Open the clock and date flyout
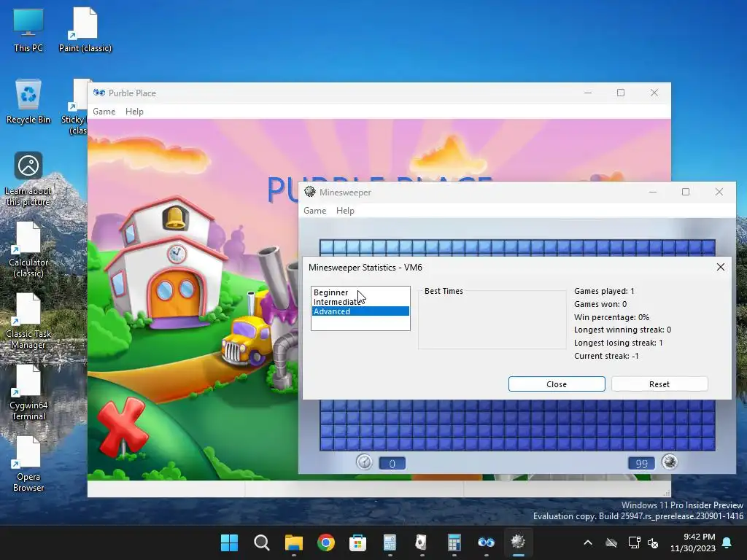Image resolution: width=747 pixels, height=560 pixels. [x=693, y=542]
